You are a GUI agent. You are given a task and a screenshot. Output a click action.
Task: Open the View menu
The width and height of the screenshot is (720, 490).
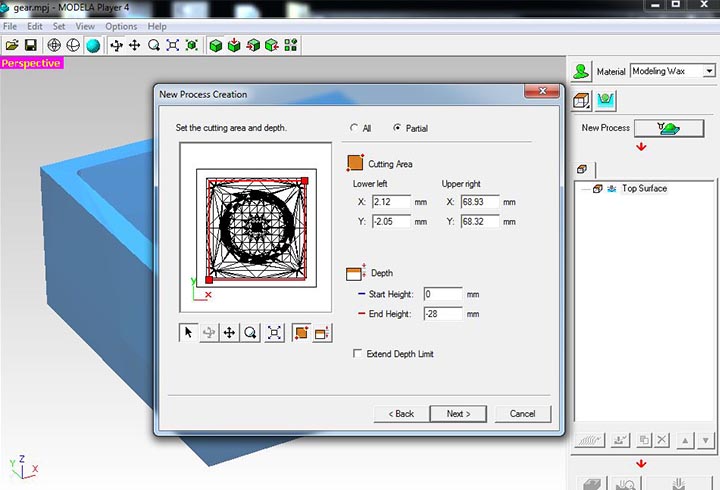click(85, 26)
